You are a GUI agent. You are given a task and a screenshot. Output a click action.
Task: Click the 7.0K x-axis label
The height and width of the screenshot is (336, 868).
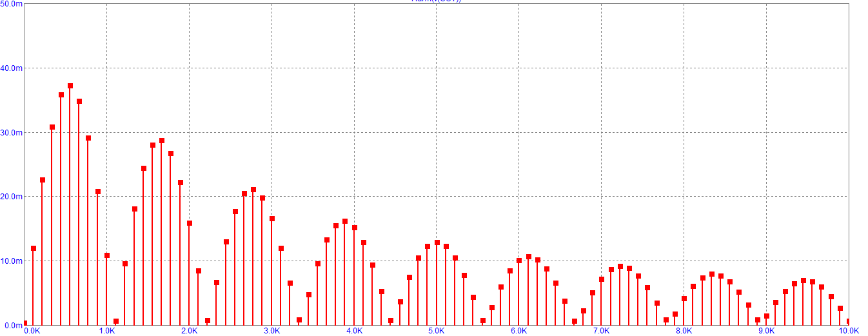602,331
